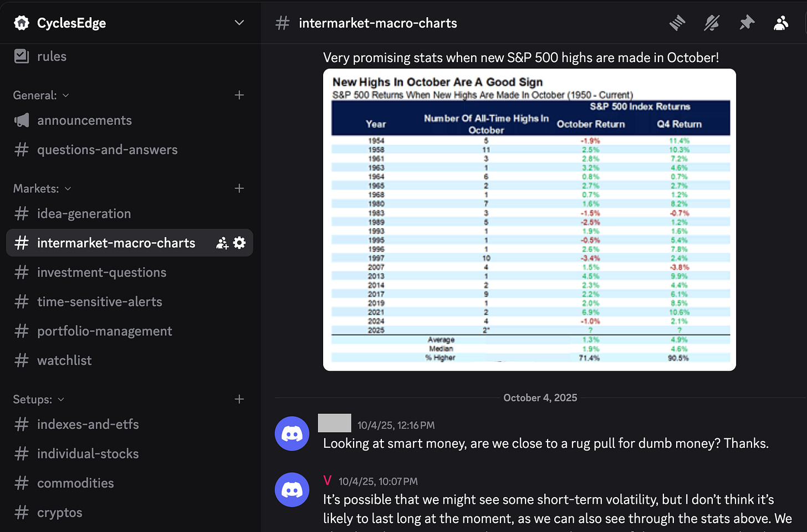Enlarge the October highs table image
The height and width of the screenshot is (532, 807).
tap(529, 220)
